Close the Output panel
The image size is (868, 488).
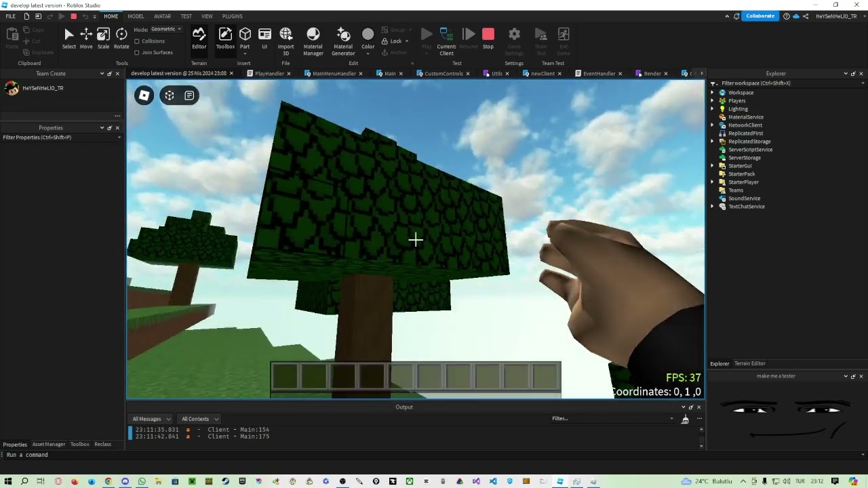point(699,407)
